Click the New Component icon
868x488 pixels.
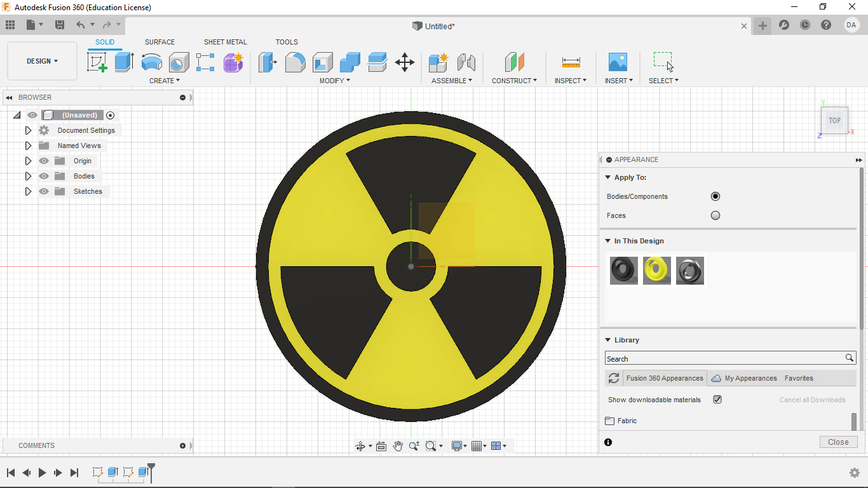pyautogui.click(x=438, y=62)
